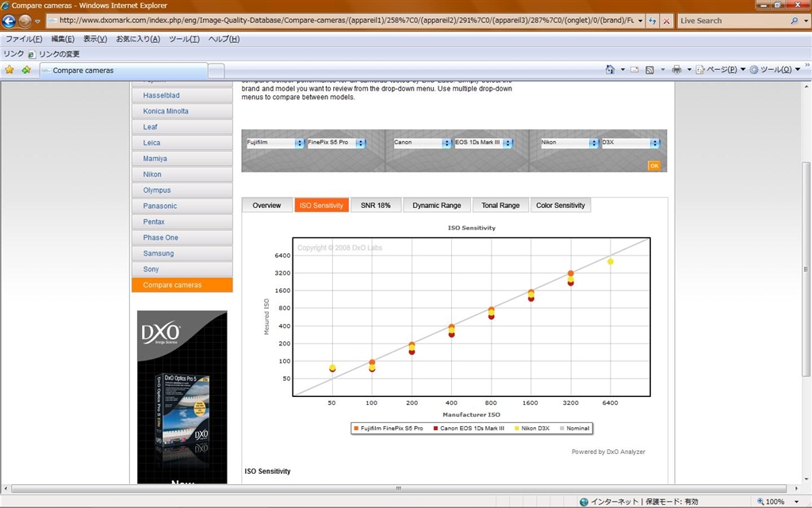Open the Mamiya brand link
Viewport: 812px width, 508px height.
(182, 159)
